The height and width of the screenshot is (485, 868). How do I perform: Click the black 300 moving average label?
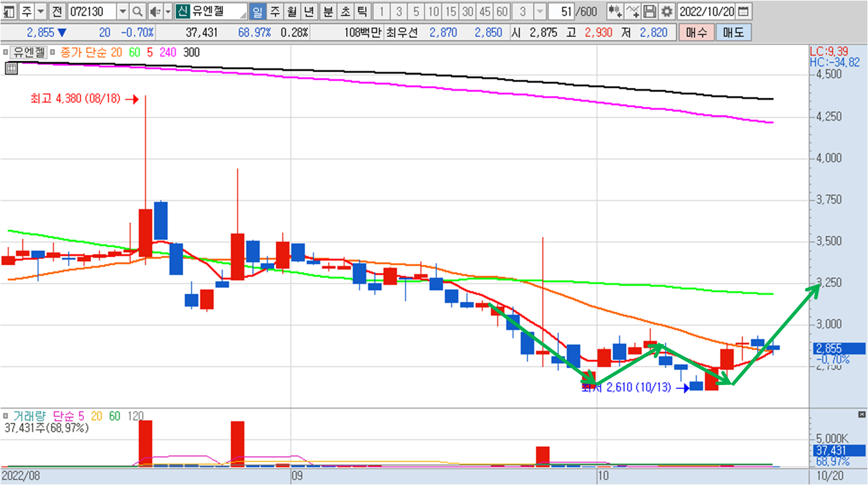coord(191,53)
